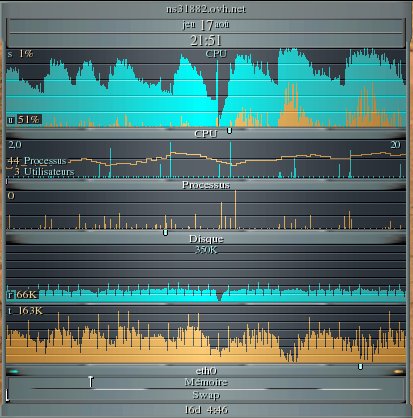
Task: Click the 'u 51%' user CPU value
Action: click(24, 119)
